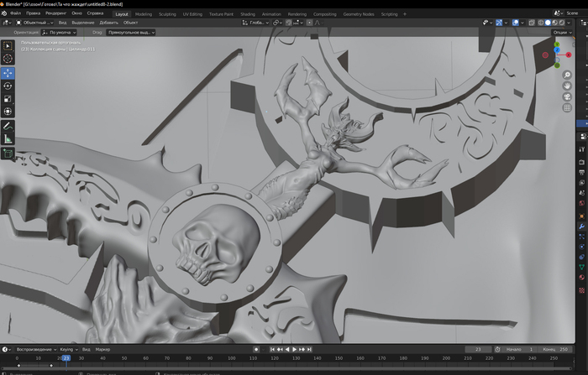Select the Rotate tool

8,86
